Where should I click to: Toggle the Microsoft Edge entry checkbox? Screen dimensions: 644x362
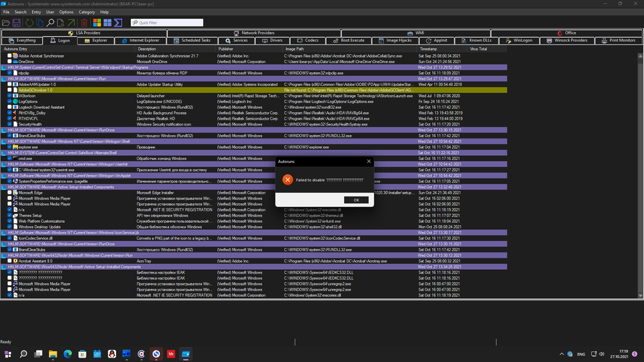point(10,193)
